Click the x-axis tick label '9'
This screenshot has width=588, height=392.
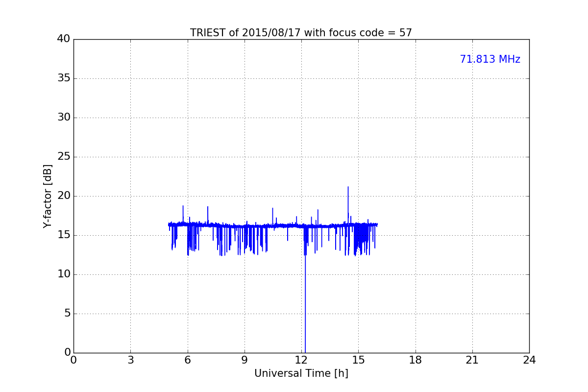(245, 360)
